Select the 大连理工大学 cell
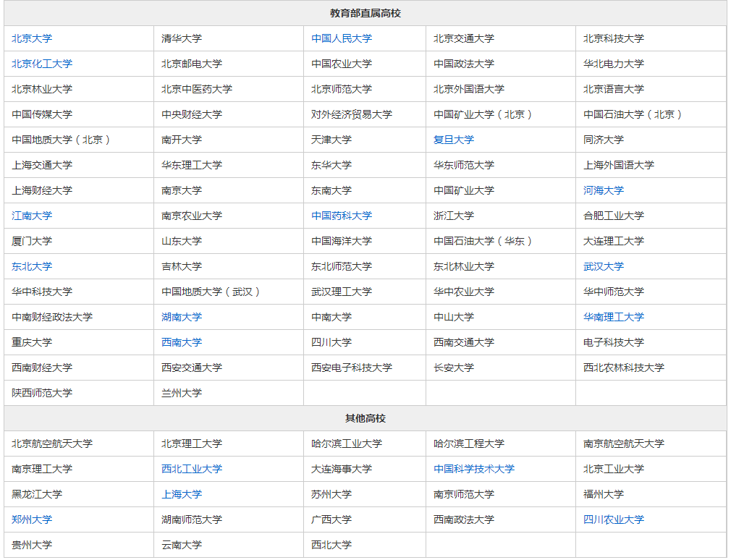 point(651,241)
